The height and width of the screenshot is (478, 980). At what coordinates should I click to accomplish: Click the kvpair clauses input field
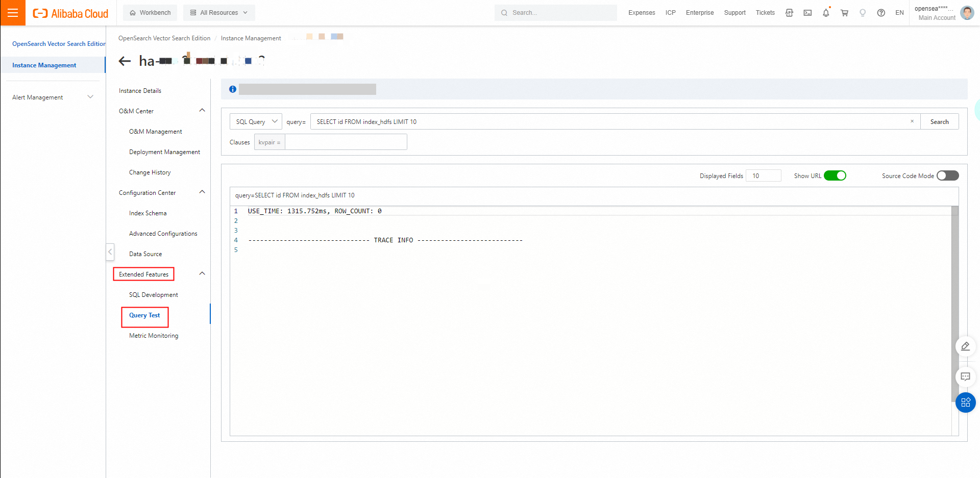point(346,142)
